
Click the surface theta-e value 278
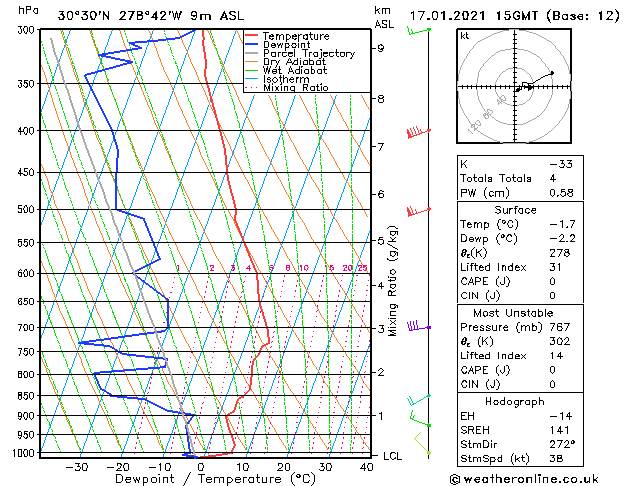pos(560,253)
